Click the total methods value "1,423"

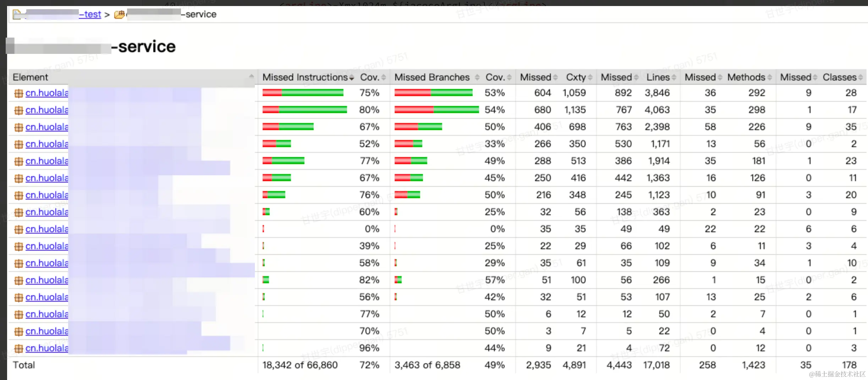coord(753,365)
